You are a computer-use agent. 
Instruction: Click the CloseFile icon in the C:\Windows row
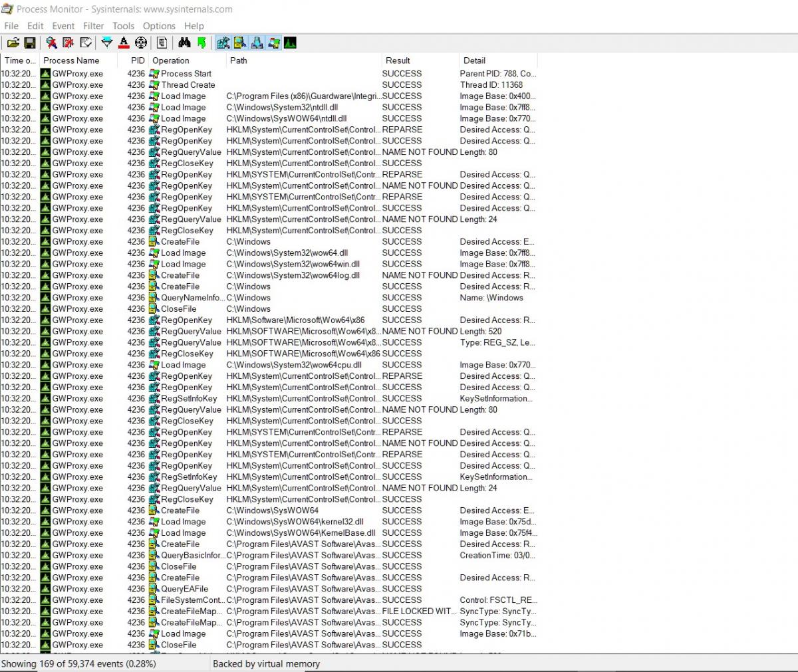click(x=154, y=309)
